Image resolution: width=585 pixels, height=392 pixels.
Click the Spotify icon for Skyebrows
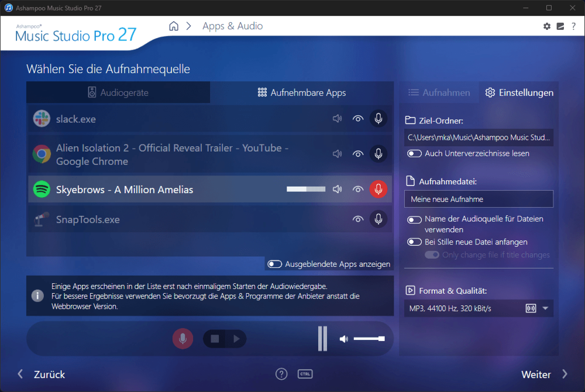click(x=42, y=189)
